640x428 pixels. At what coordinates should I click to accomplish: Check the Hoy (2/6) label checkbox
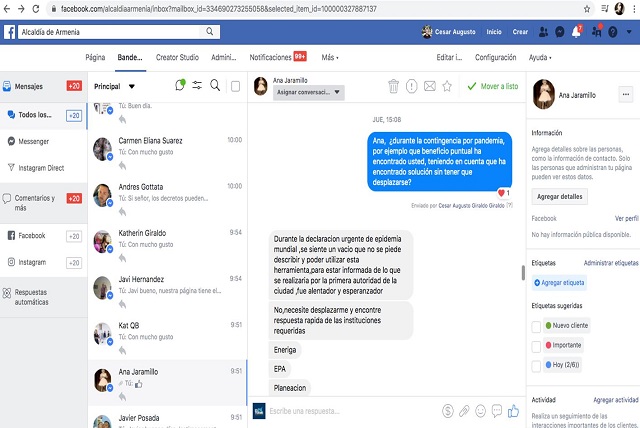pyautogui.click(x=536, y=366)
